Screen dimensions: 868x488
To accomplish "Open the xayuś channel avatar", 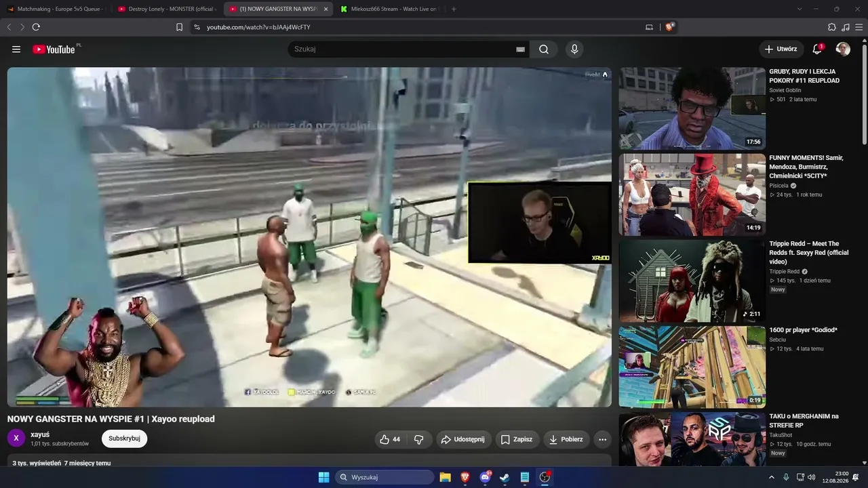I will pyautogui.click(x=16, y=439).
